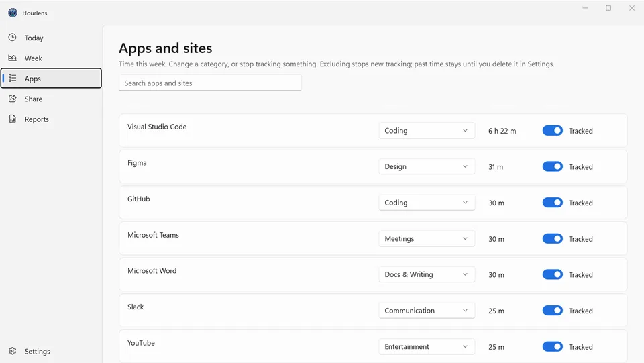The height and width of the screenshot is (363, 644).
Task: Click the Apps and sites heading
Action: tap(166, 48)
